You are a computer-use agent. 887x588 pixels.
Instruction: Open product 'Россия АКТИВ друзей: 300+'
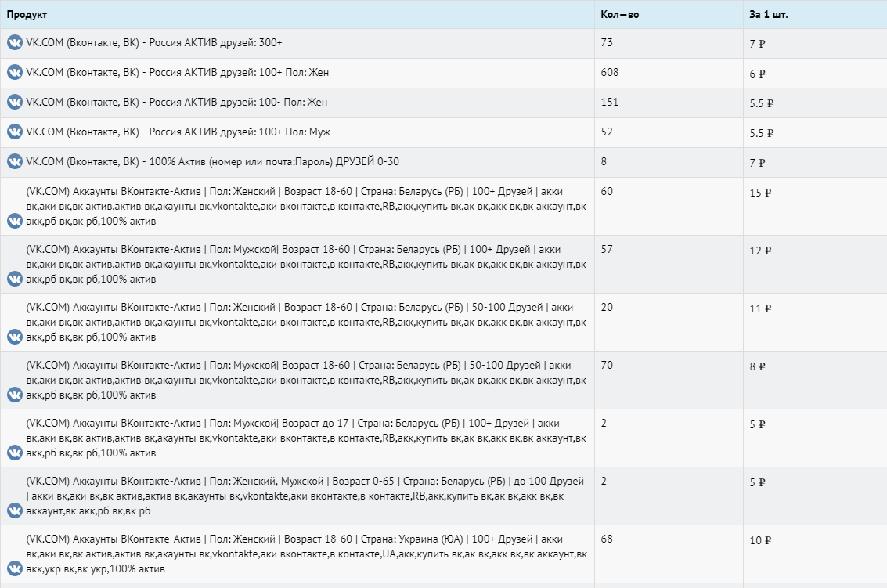click(x=154, y=43)
